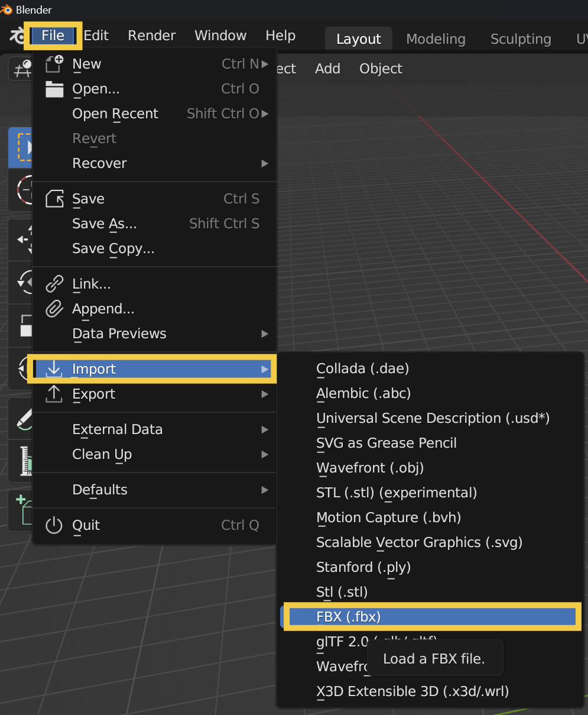The width and height of the screenshot is (588, 715).
Task: Choose Universal Scene Description (.usd*) import
Action: click(430, 418)
